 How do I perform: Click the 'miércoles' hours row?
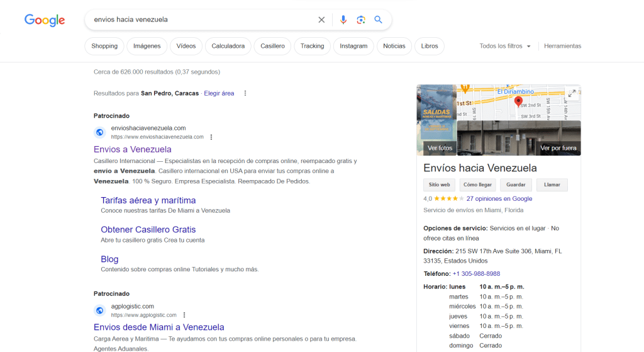[x=486, y=307]
